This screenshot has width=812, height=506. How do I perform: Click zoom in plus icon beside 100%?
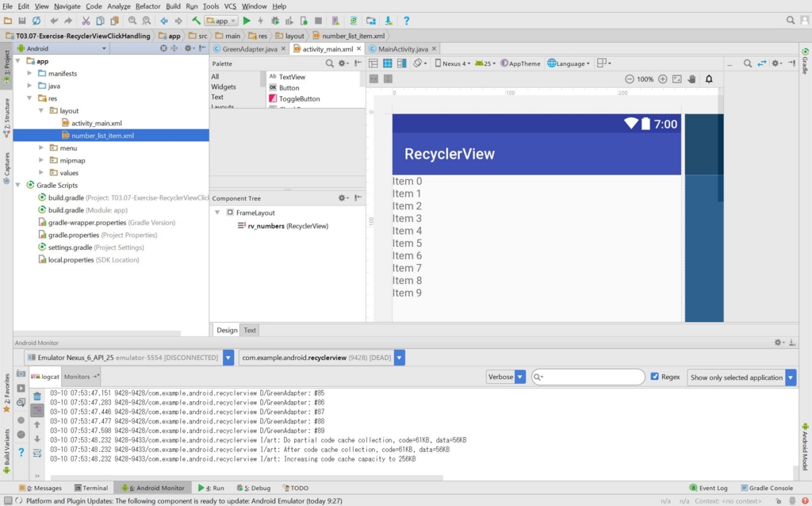(x=662, y=79)
